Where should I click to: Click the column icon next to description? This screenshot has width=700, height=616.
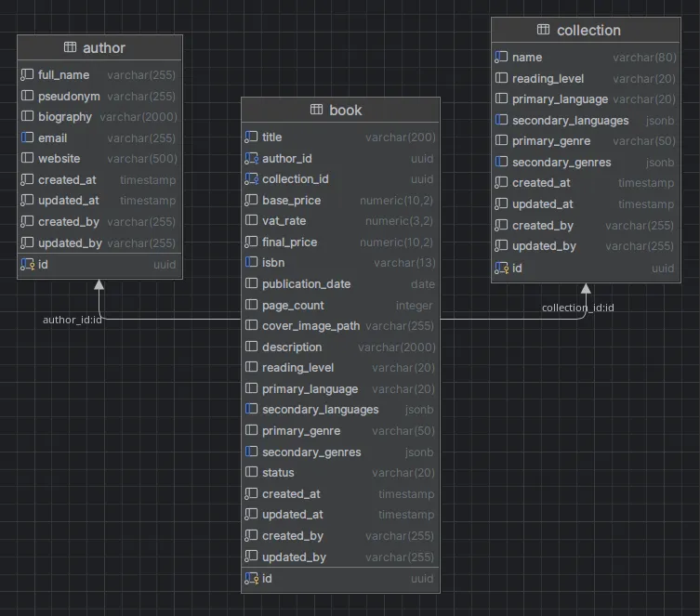coord(251,347)
